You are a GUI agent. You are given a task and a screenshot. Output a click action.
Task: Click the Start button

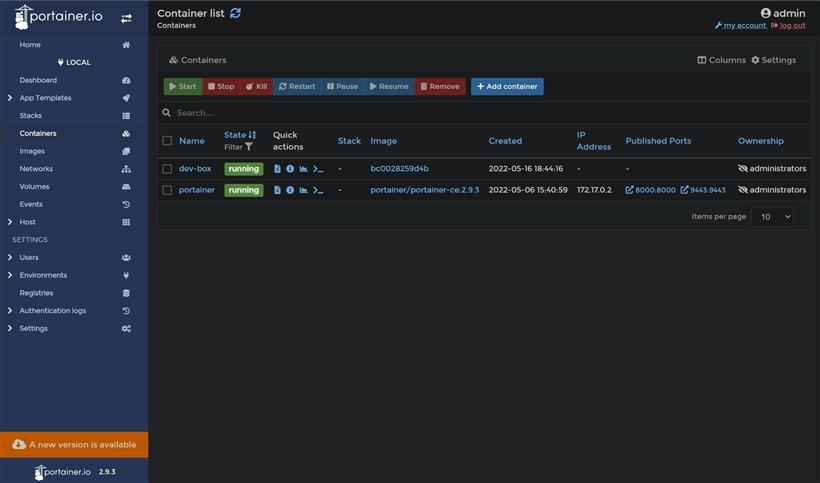tap(183, 87)
